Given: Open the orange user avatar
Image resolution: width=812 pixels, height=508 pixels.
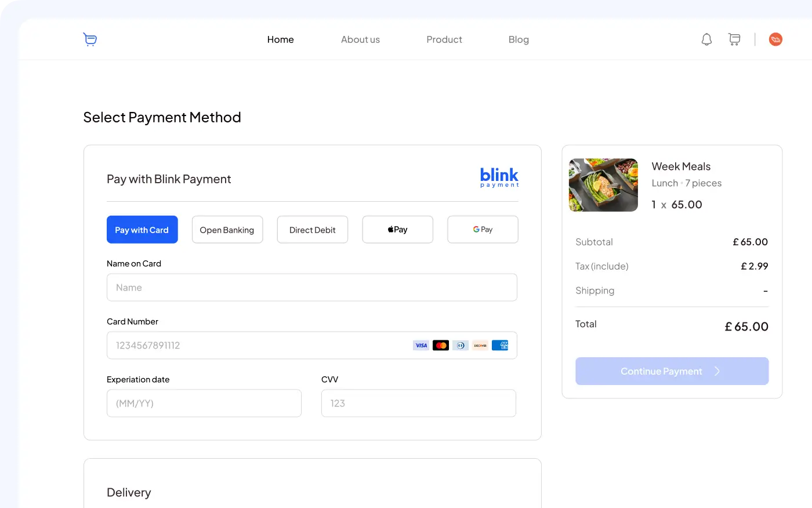Looking at the screenshot, I should (x=775, y=39).
